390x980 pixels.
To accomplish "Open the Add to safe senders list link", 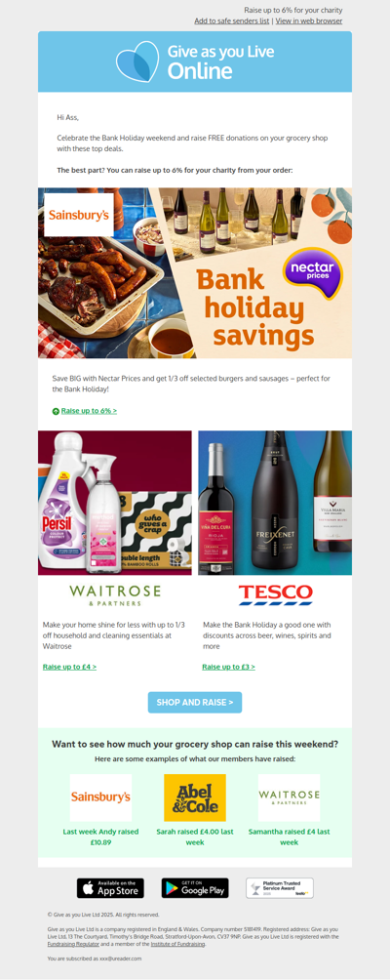I will tap(231, 20).
